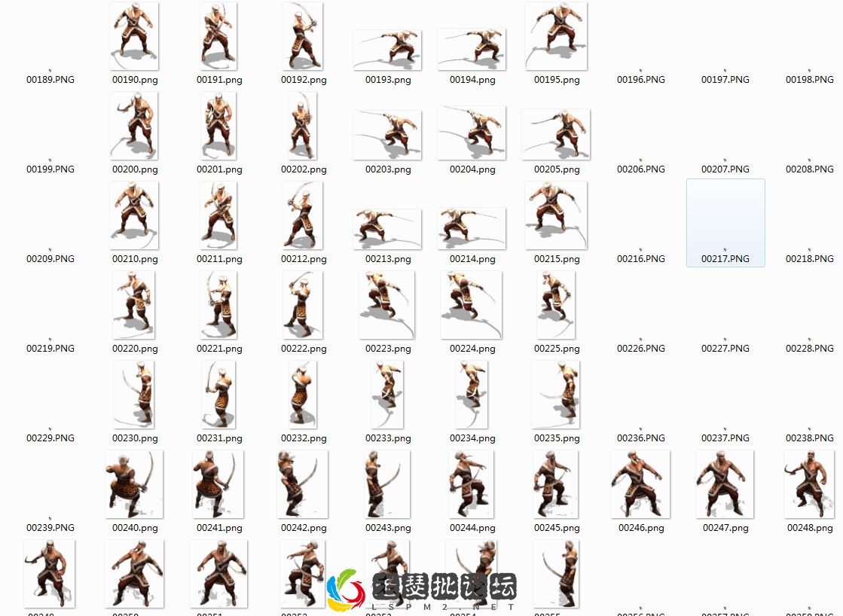Click the file name 00216.PNG
This screenshot has width=843, height=616.
pyautogui.click(x=641, y=258)
